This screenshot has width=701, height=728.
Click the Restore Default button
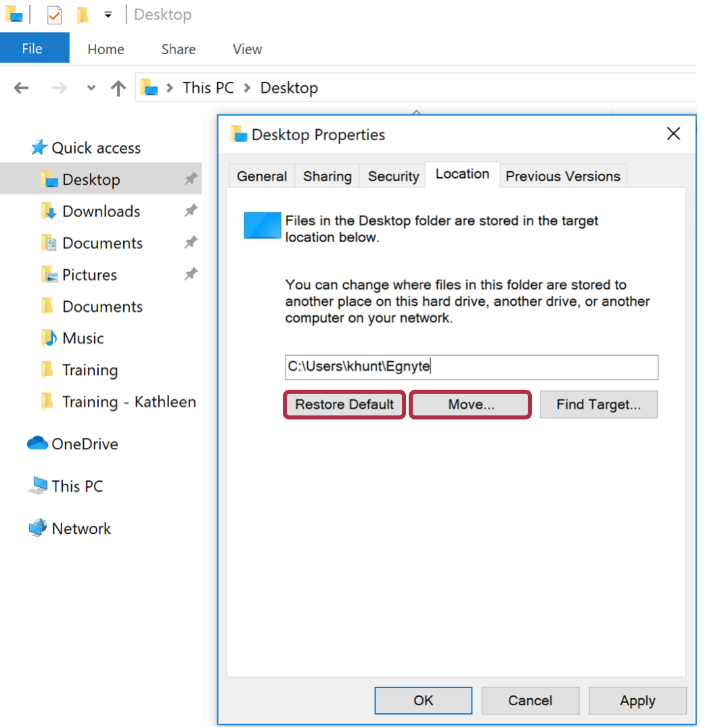point(344,404)
